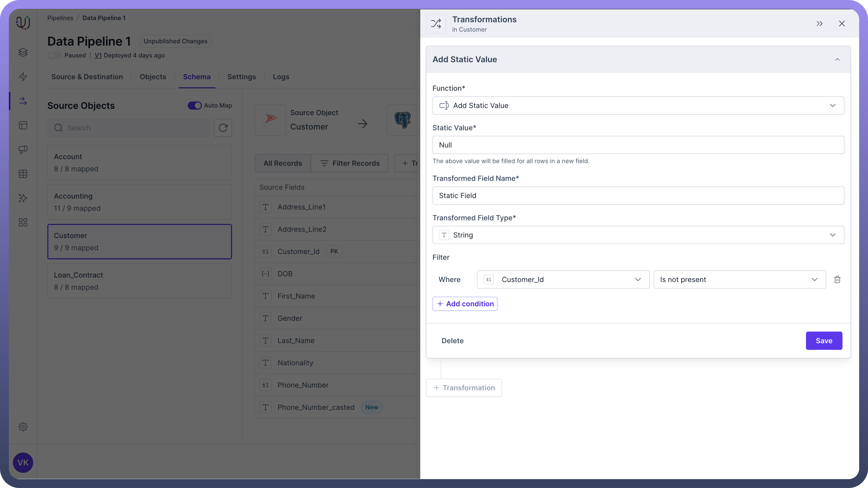Open the sparkle stars sidebar icon
The height and width of the screenshot is (488, 868).
click(23, 198)
